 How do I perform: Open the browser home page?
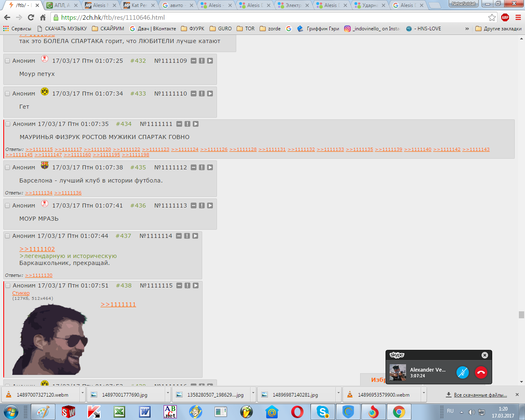tap(43, 18)
